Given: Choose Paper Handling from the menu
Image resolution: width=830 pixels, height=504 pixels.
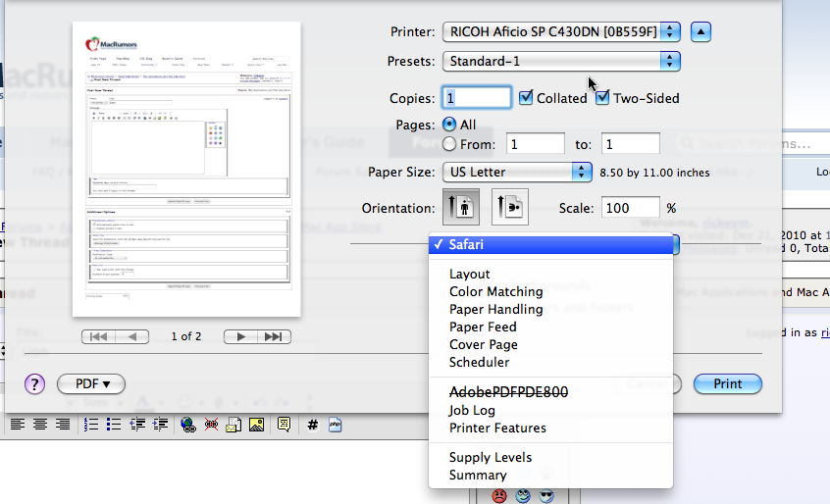Looking at the screenshot, I should pyautogui.click(x=550, y=310).
